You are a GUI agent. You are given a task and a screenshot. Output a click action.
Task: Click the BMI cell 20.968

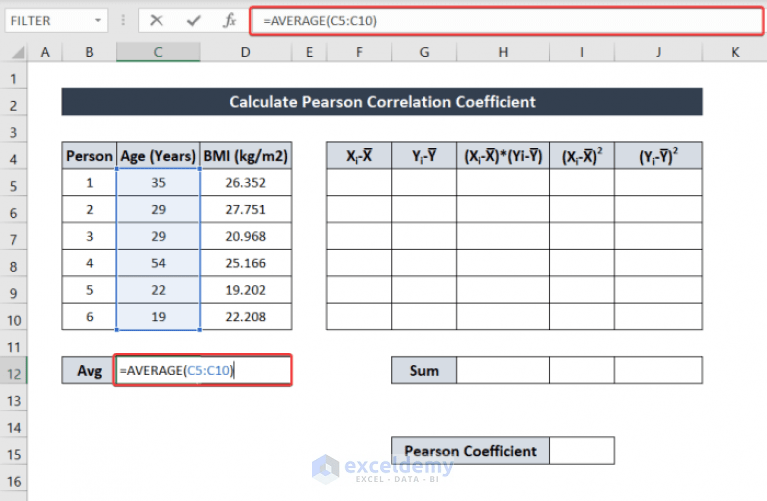(x=246, y=236)
